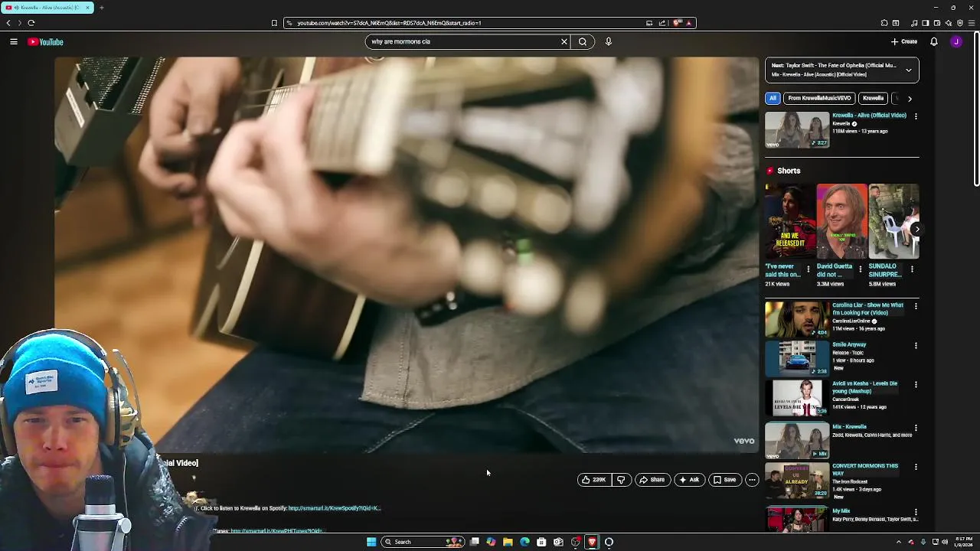Open a new browser tab
Viewport: 980px width, 551px height.
[101, 8]
